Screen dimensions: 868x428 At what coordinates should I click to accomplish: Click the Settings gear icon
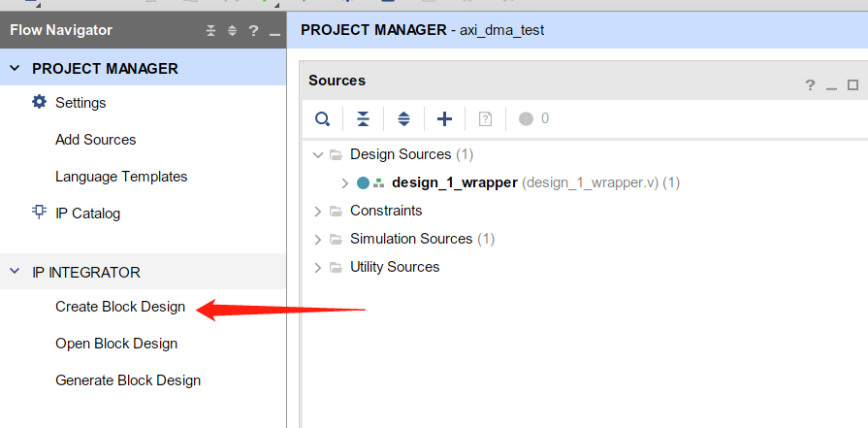(x=40, y=102)
